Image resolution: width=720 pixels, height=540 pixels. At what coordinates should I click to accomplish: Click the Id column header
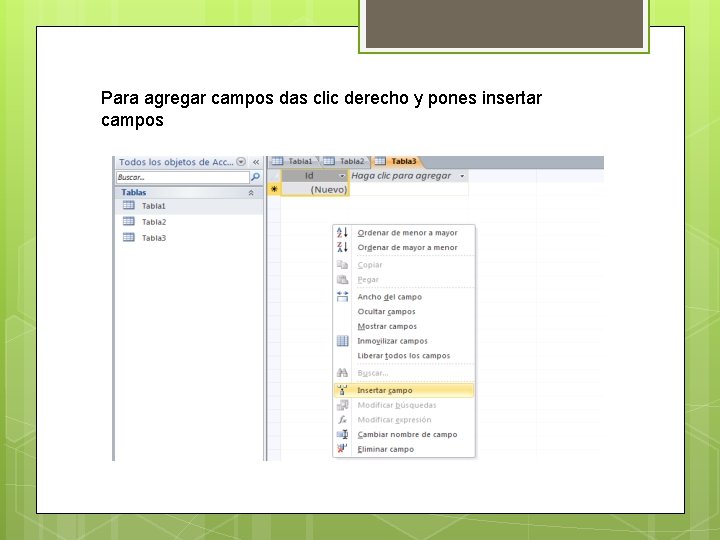[x=315, y=176]
